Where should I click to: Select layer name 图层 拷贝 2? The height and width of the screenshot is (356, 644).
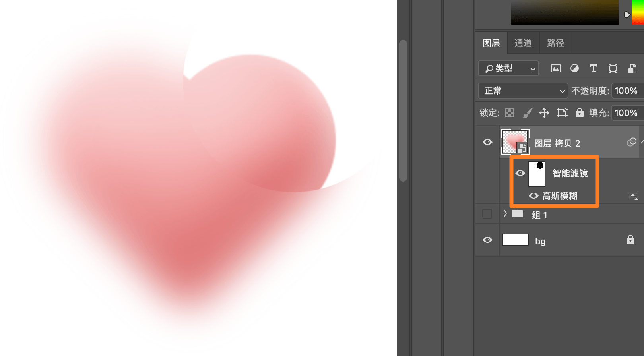[x=557, y=143]
